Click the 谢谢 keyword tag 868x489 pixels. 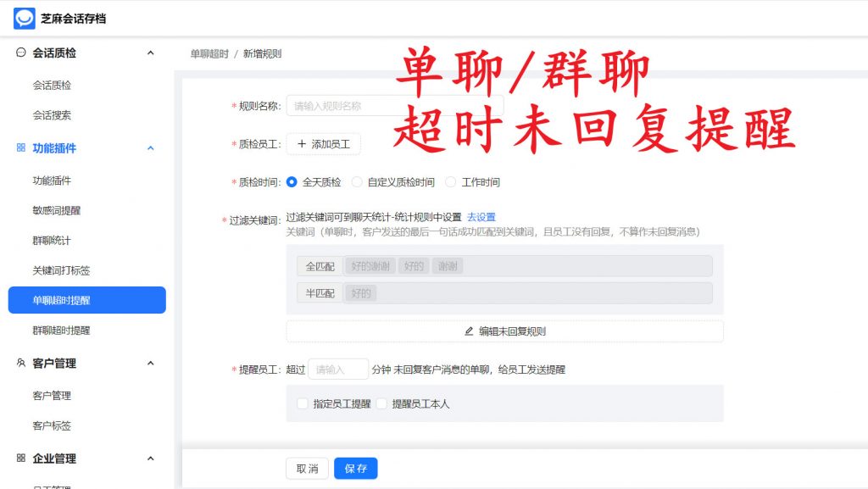click(x=448, y=266)
